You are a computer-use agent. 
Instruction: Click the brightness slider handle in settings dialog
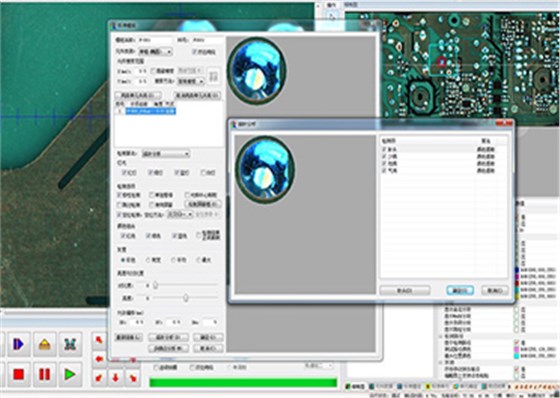(186, 298)
